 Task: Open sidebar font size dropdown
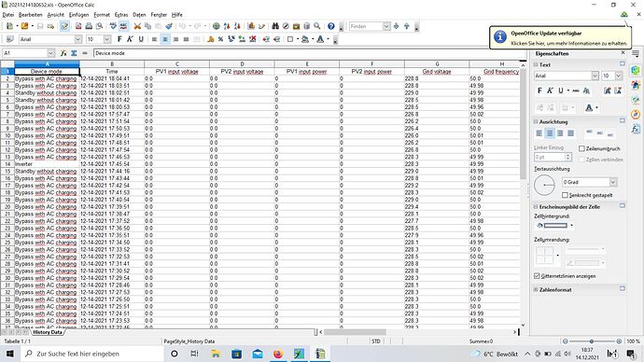click(618, 76)
